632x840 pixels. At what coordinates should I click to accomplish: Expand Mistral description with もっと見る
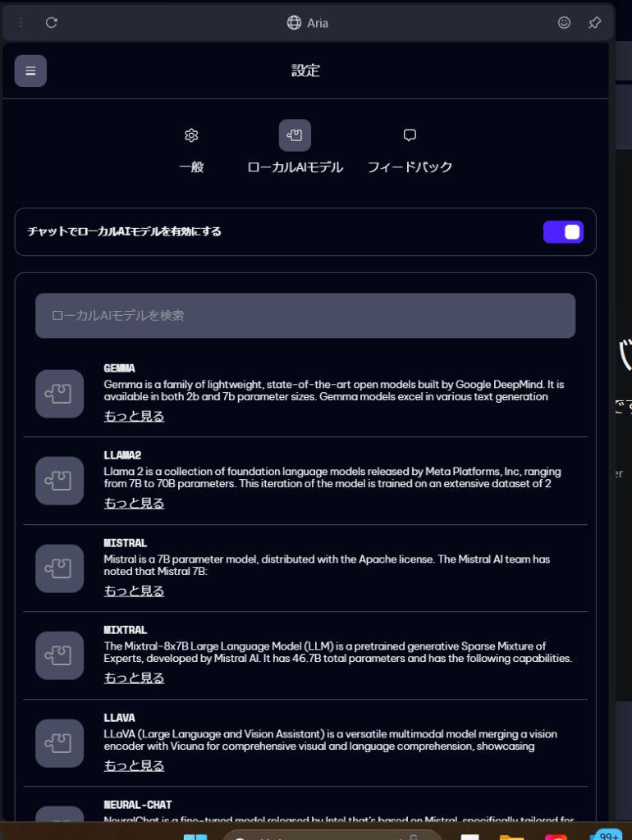coord(134,591)
